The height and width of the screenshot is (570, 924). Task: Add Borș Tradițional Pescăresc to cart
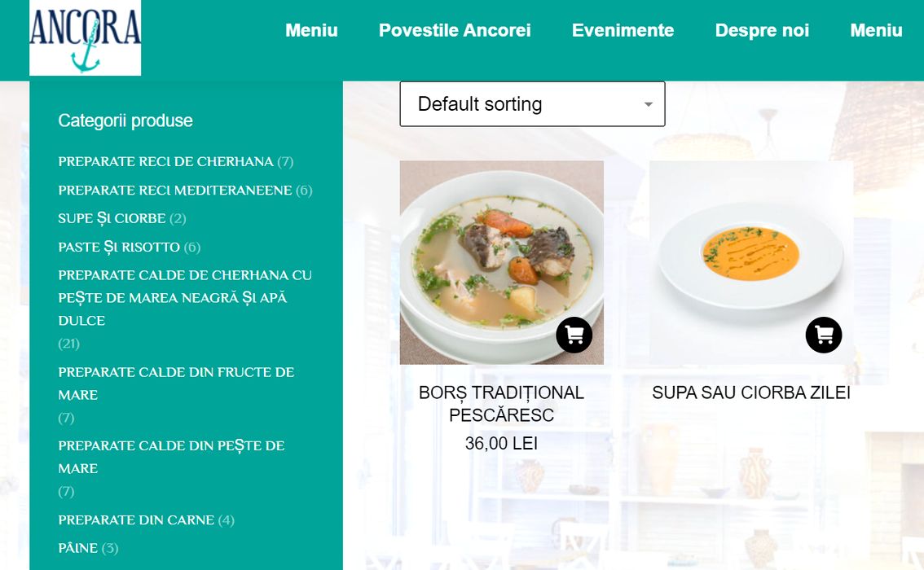pos(574,335)
